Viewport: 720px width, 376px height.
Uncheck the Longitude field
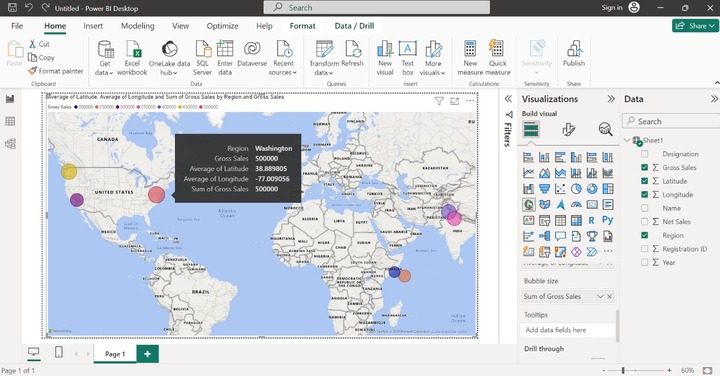click(x=645, y=195)
